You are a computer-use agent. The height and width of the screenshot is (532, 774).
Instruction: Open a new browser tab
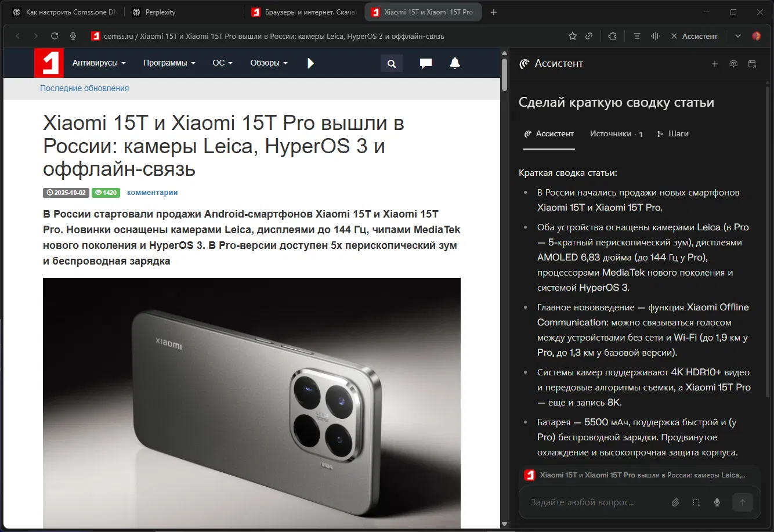pos(494,12)
